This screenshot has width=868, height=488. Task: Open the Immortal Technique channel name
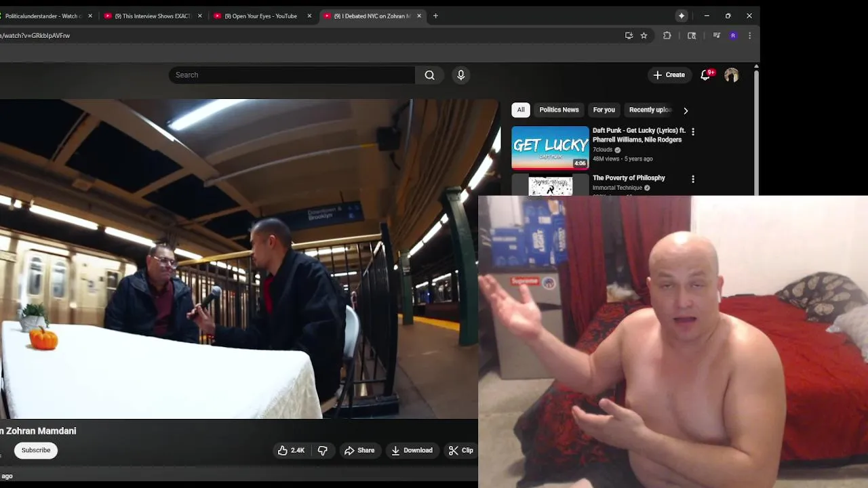point(617,188)
